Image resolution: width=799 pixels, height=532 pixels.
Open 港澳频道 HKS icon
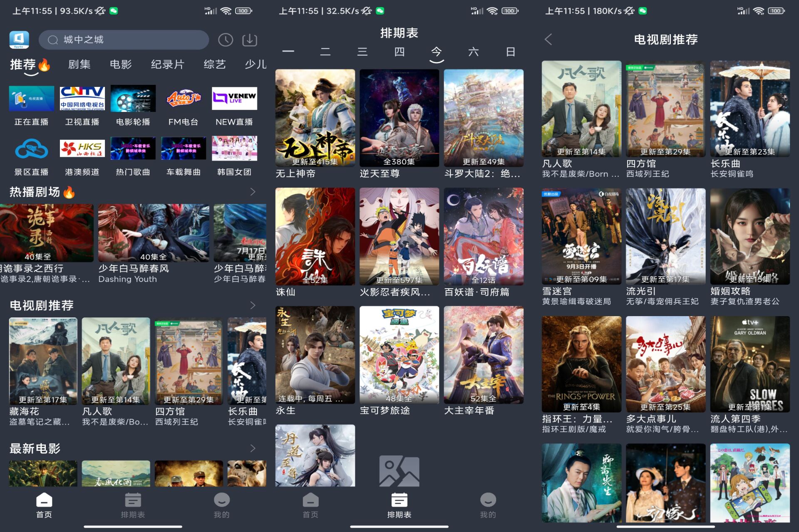82,148
